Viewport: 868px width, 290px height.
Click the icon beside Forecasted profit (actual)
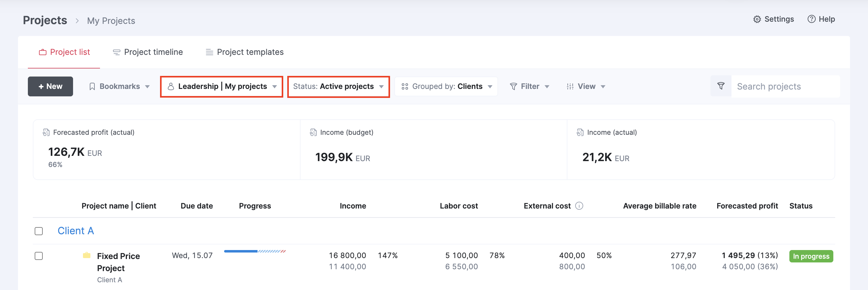click(46, 133)
